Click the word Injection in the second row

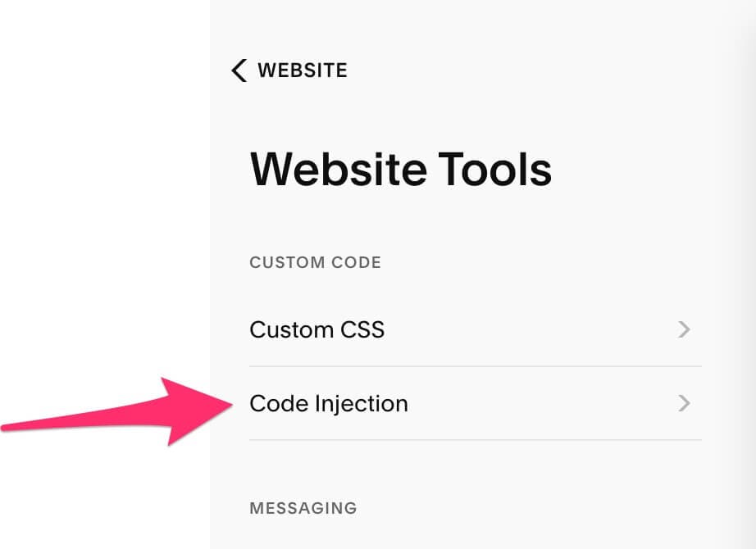[x=361, y=403]
